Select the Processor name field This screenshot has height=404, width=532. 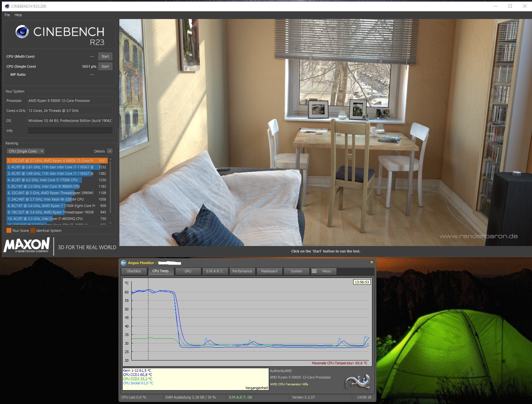[x=70, y=101]
